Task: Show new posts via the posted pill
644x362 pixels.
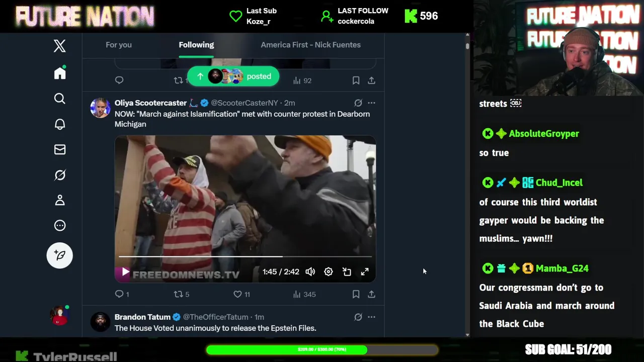Action: point(233,76)
